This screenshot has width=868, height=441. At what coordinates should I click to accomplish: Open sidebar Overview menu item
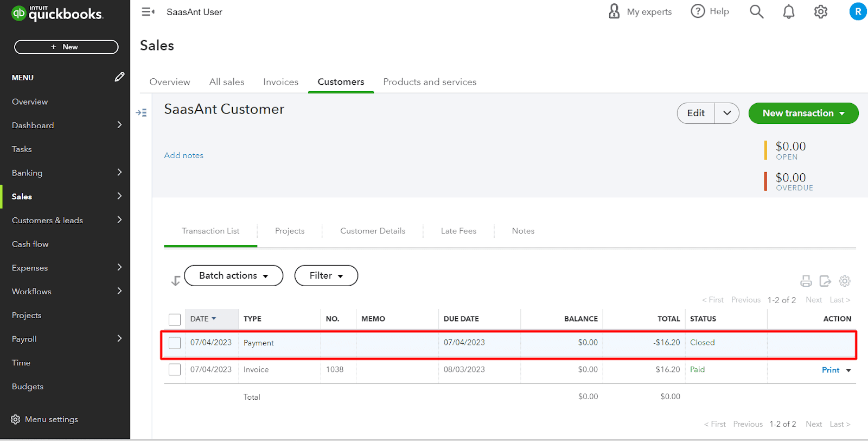coord(30,102)
